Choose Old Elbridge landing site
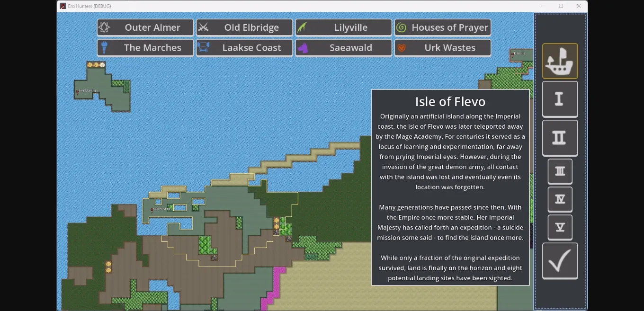 [x=244, y=27]
